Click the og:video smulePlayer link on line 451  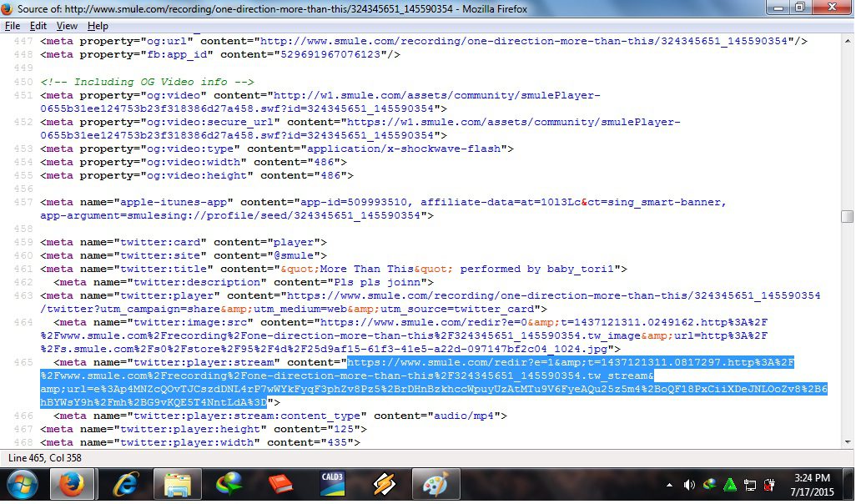tap(320, 102)
